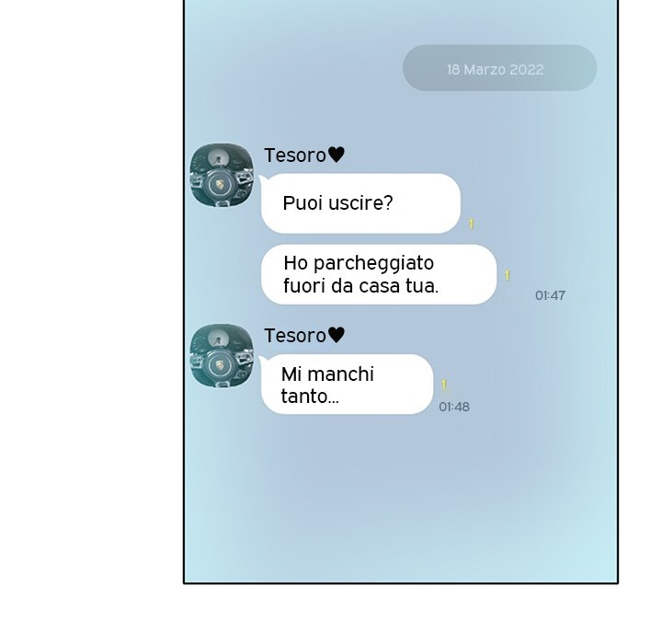
Task: Click the Porsche crest in the upper avatar
Action: (220, 185)
